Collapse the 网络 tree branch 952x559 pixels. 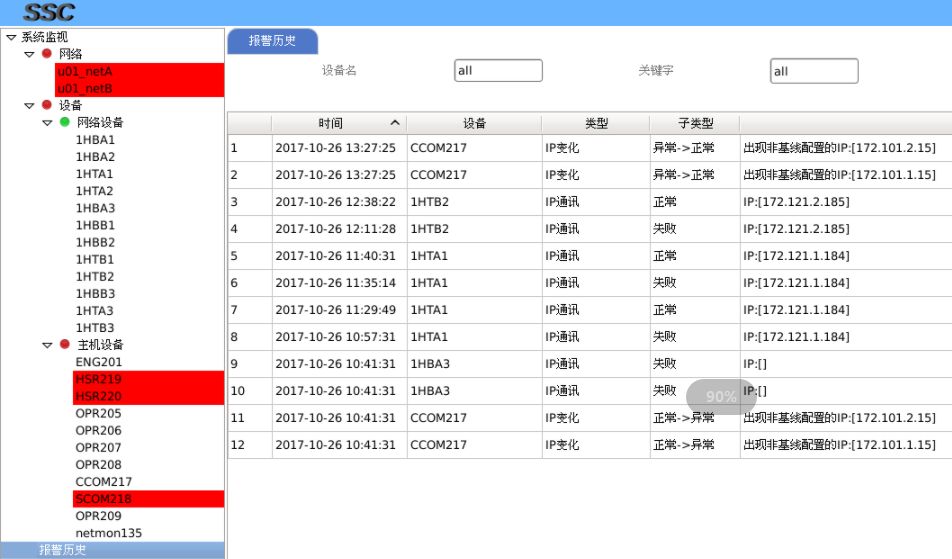[29, 54]
